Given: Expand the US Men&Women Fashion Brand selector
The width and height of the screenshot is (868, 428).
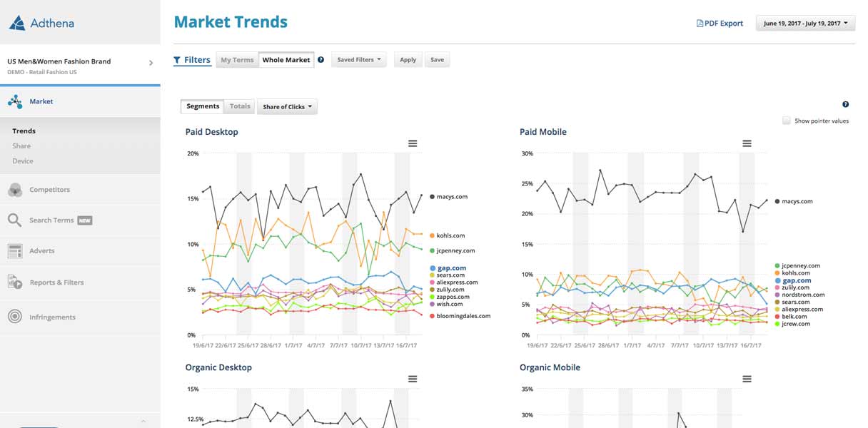Looking at the screenshot, I should tap(80, 66).
